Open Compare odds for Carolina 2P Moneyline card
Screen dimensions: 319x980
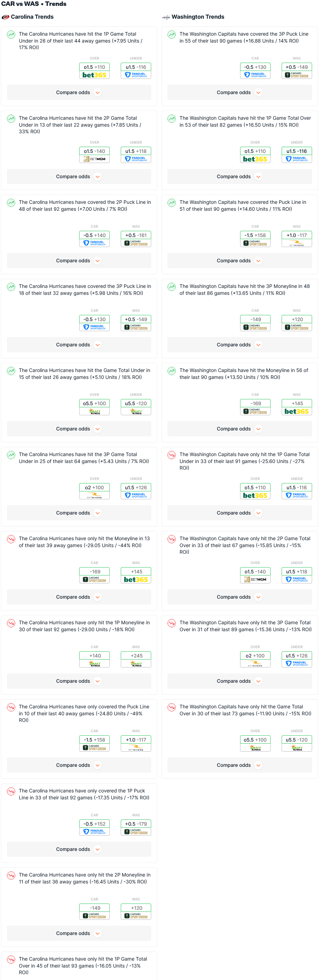click(79, 934)
